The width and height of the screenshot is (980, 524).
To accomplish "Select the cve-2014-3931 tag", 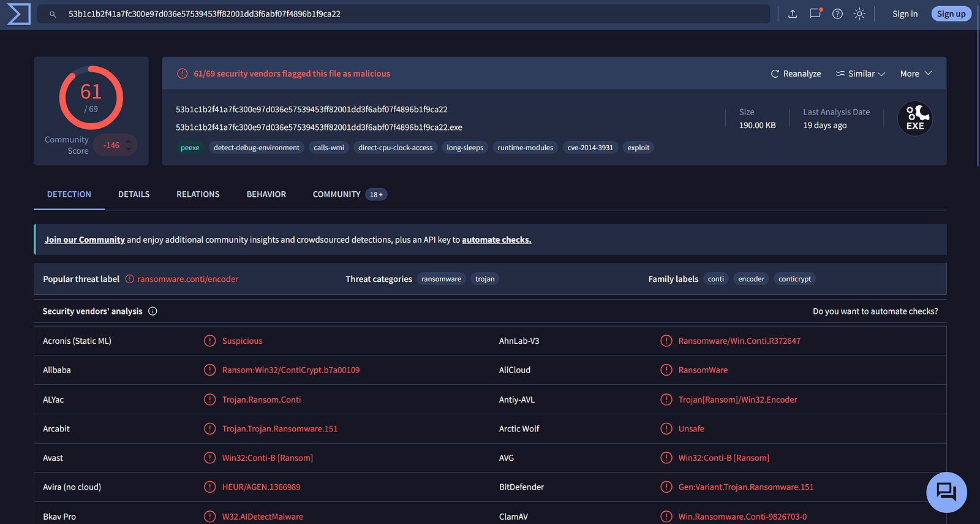I will point(590,148).
